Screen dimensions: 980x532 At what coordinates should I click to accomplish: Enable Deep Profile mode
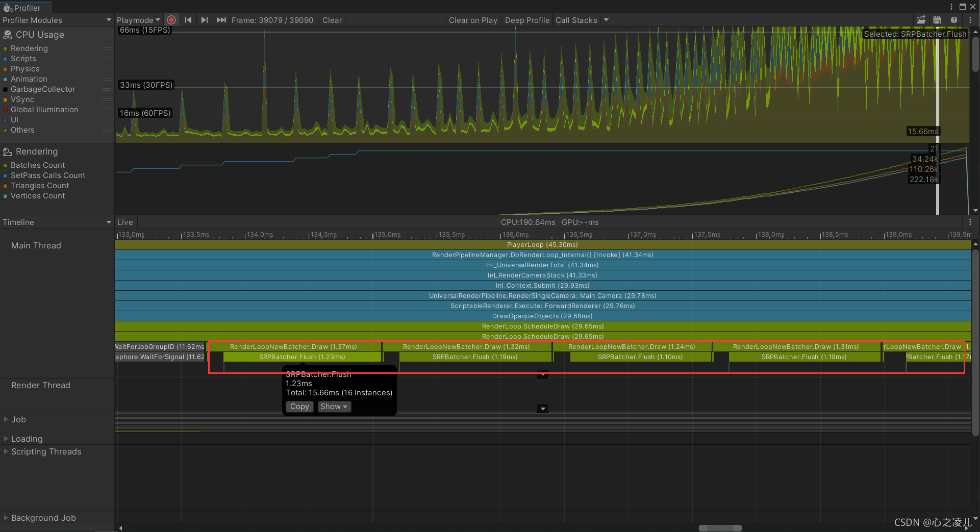tap(527, 20)
